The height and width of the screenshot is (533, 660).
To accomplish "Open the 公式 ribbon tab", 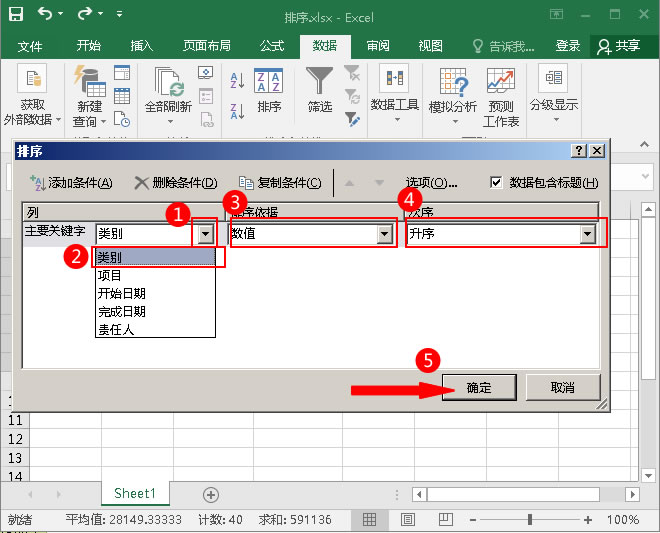I will pyautogui.click(x=272, y=45).
